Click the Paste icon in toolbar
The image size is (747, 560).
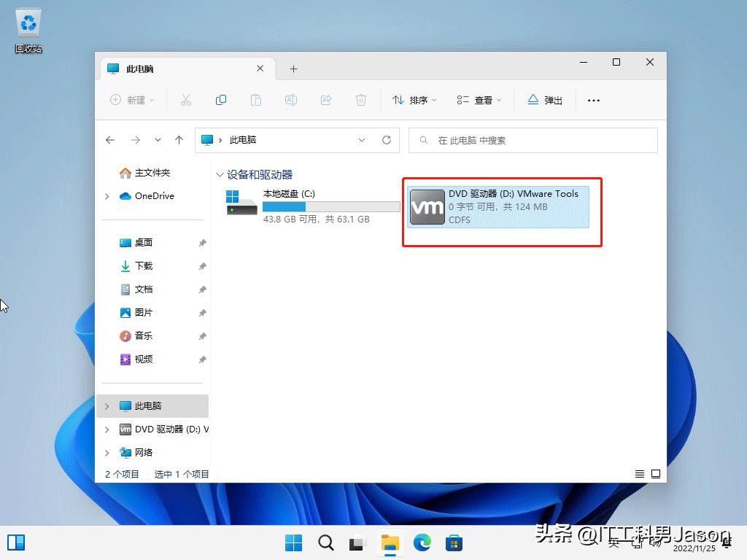pos(256,100)
